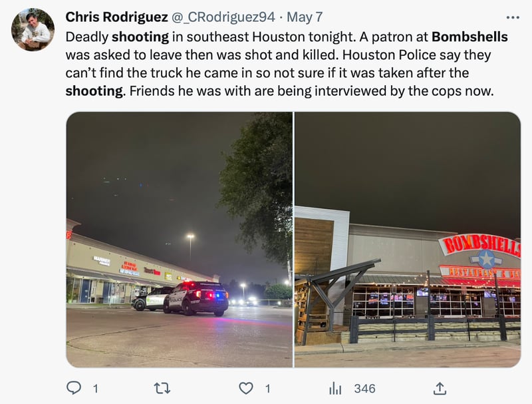Click the share upload arrow icon
This screenshot has width=532, height=404.
click(440, 389)
